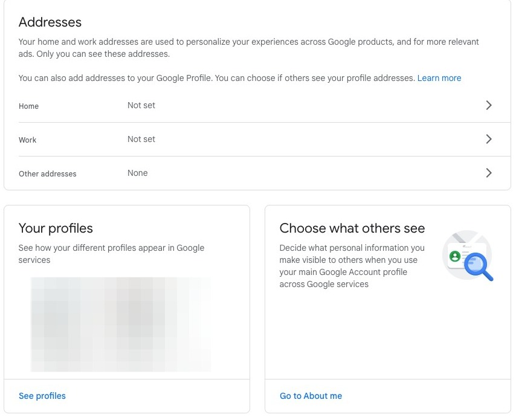
Task: Follow the Go to About me link
Action: coord(311,396)
